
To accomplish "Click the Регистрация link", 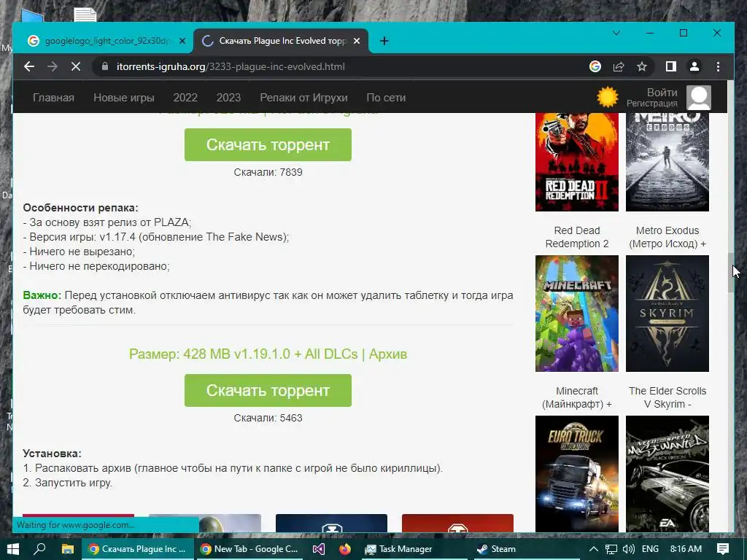I will [x=651, y=104].
